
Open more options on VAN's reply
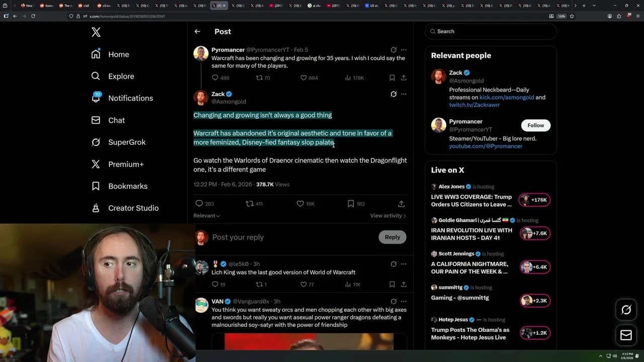pyautogui.click(x=404, y=302)
